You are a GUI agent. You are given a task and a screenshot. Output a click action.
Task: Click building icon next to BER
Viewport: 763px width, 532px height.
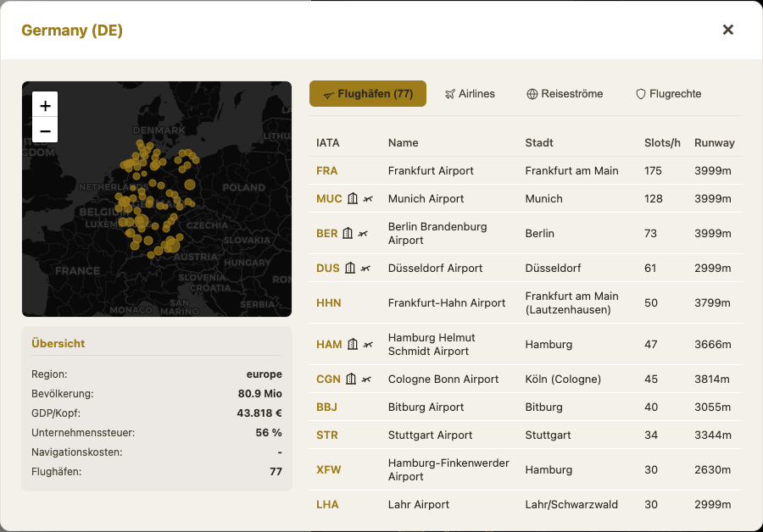348,234
